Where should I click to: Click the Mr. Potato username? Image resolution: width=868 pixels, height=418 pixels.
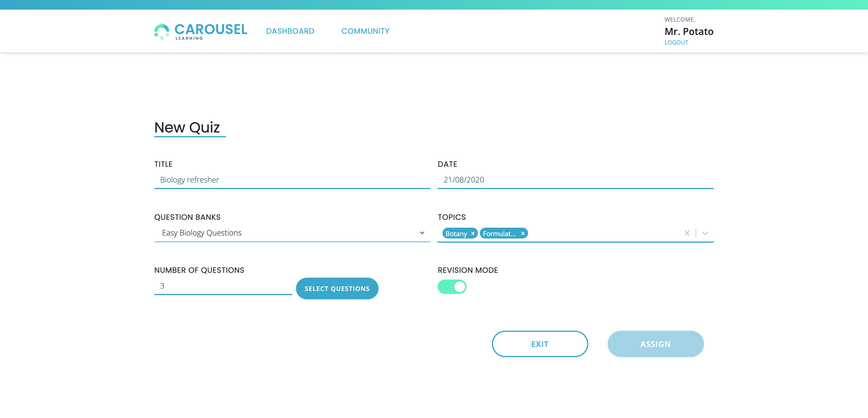click(689, 31)
